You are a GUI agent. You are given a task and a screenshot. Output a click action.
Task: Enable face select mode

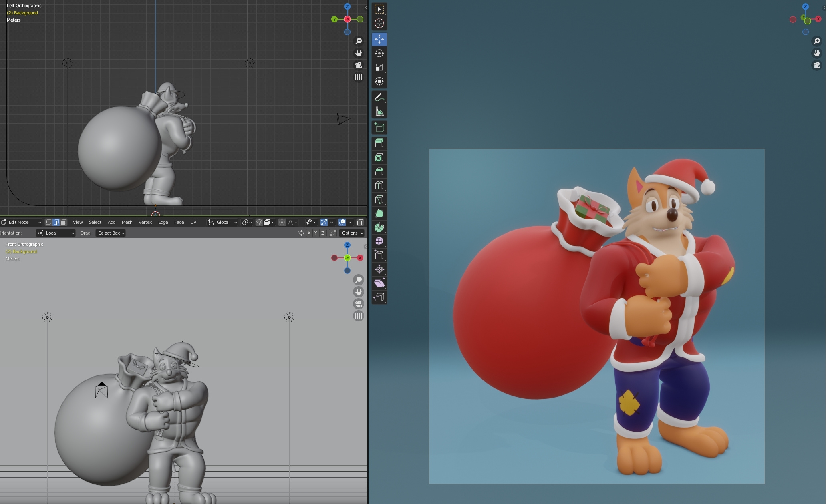[x=63, y=222]
